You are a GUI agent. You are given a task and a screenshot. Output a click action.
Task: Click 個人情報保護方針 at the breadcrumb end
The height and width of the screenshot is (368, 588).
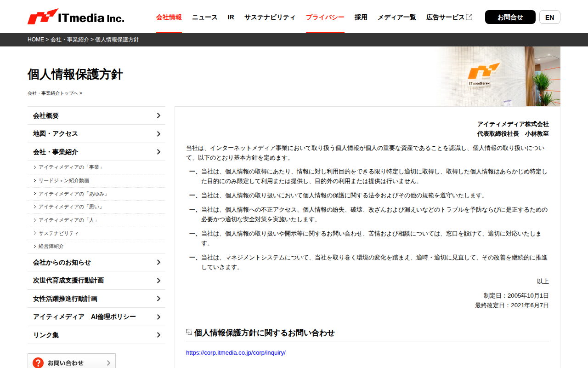(x=117, y=40)
